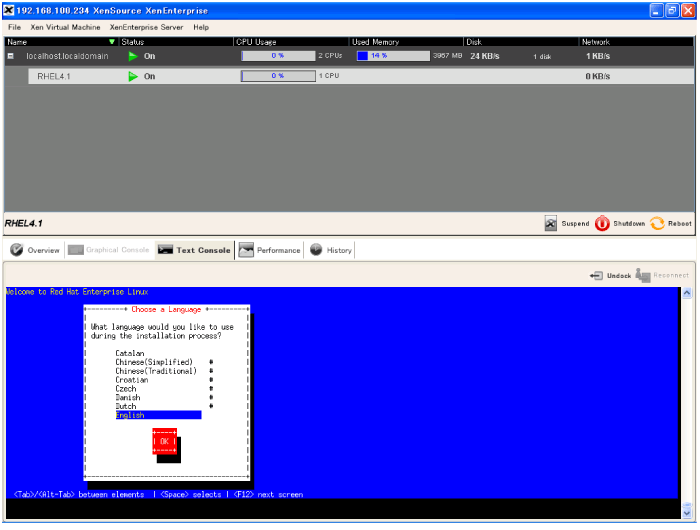Click the Overview tab checkmark icon
This screenshot has width=700, height=530.
[17, 250]
